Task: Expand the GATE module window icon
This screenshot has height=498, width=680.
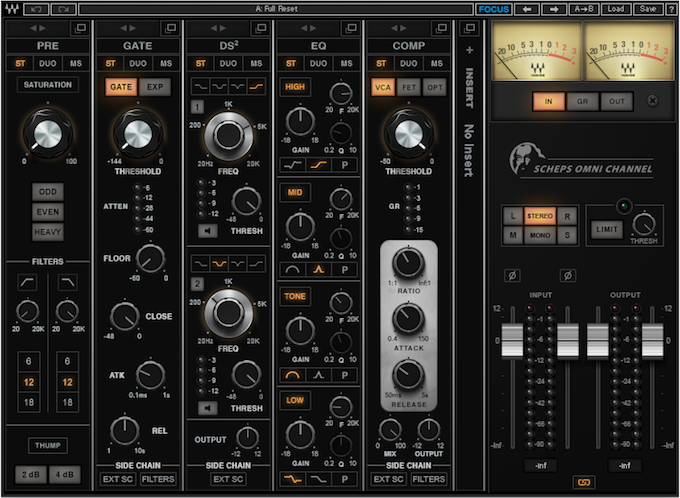Action: [170, 28]
